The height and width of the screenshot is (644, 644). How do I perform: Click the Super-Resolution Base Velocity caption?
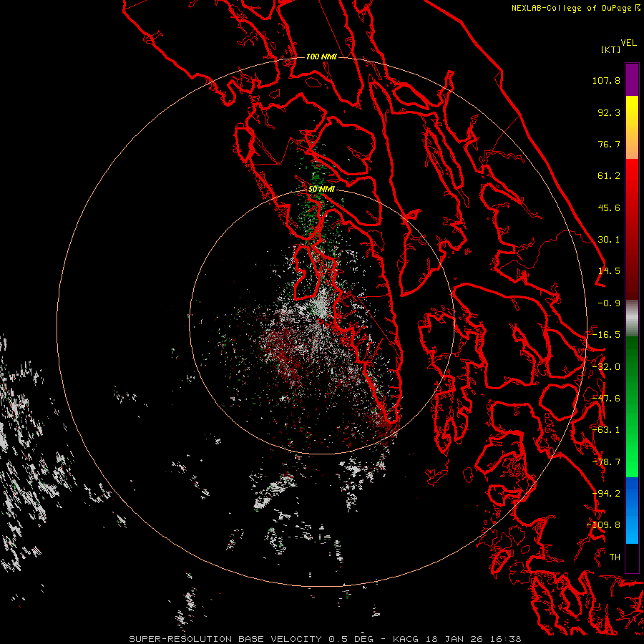[x=325, y=639]
